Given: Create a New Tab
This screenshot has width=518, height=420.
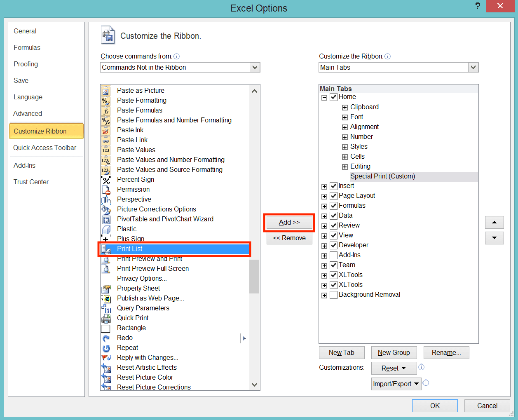Looking at the screenshot, I should click(x=342, y=352).
